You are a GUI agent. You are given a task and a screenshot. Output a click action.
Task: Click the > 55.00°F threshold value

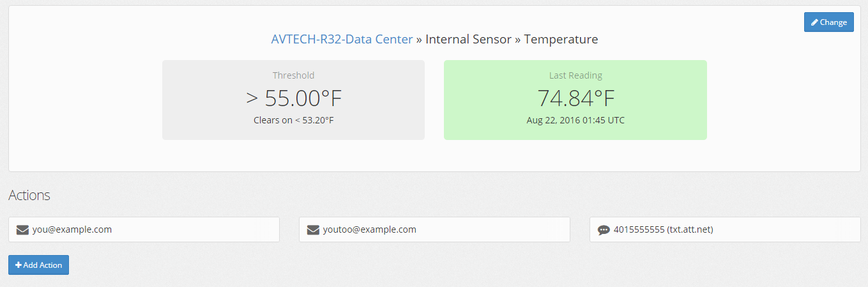pos(293,98)
